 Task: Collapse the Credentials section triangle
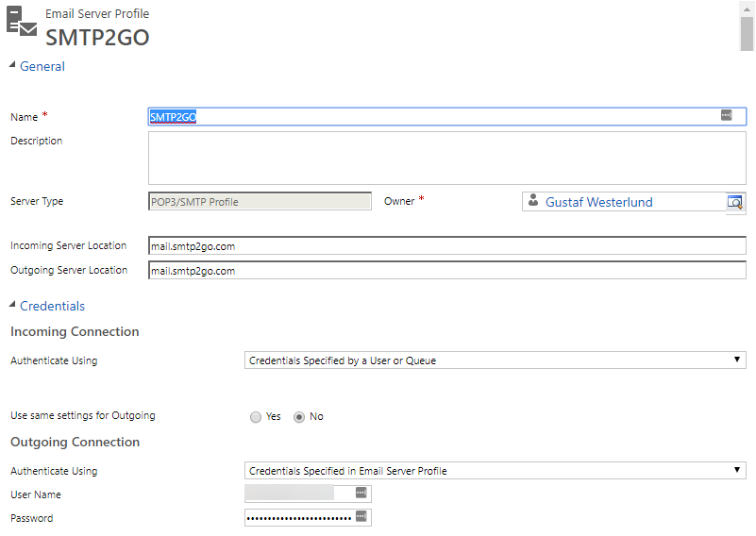12,305
